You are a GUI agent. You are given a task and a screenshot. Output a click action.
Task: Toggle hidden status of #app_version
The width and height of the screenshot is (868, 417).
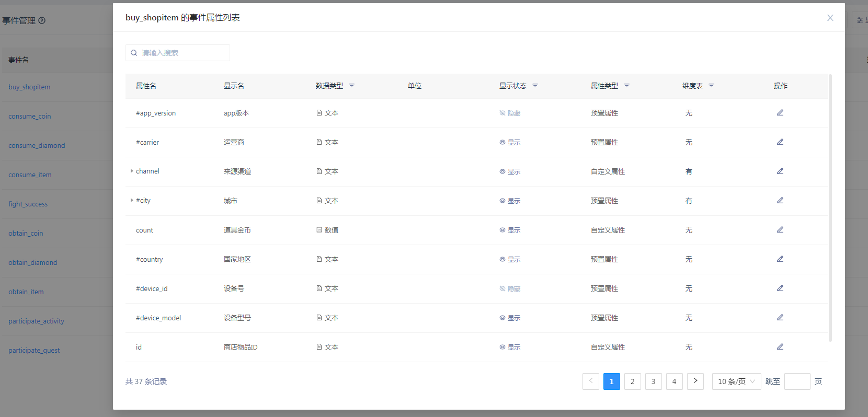click(510, 113)
